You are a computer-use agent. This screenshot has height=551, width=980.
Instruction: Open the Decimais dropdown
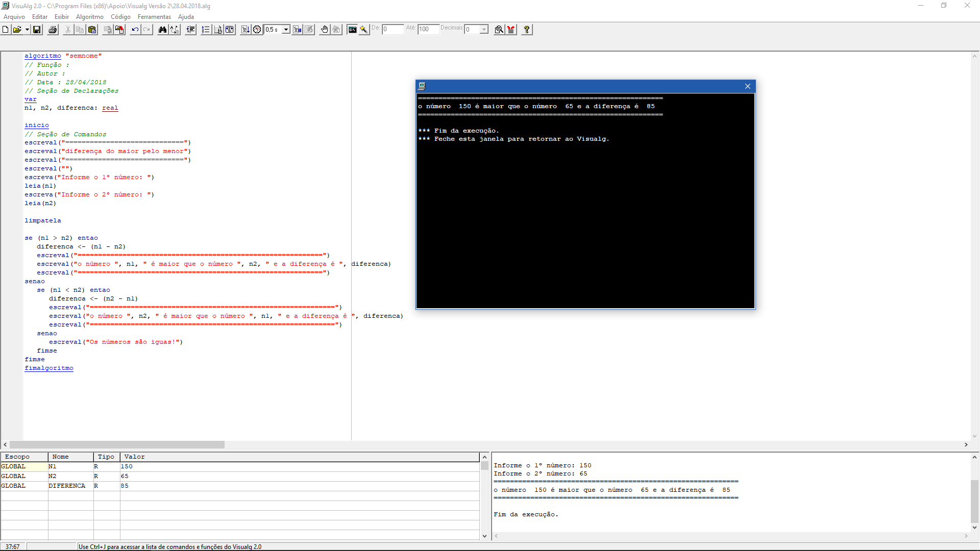coord(484,30)
